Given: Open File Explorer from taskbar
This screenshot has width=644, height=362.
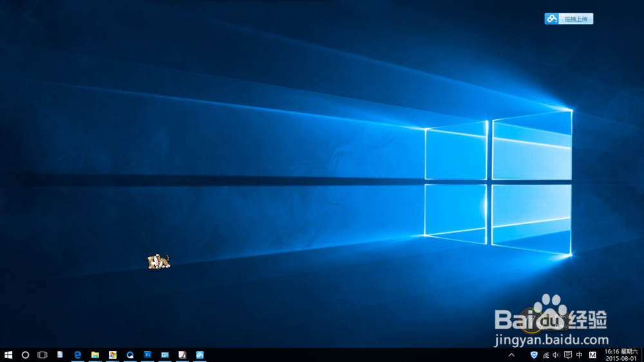Looking at the screenshot, I should click(95, 355).
